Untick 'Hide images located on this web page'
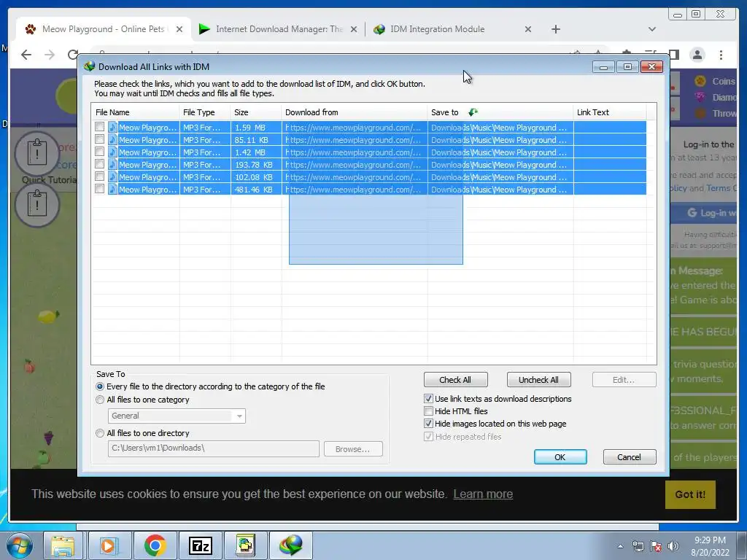Image resolution: width=747 pixels, height=560 pixels. (x=428, y=424)
